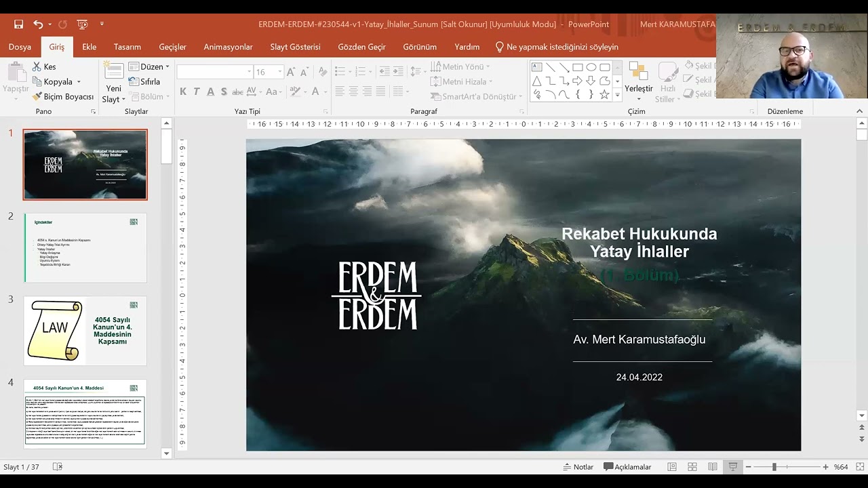Toggle italic T formatting

coord(197,91)
